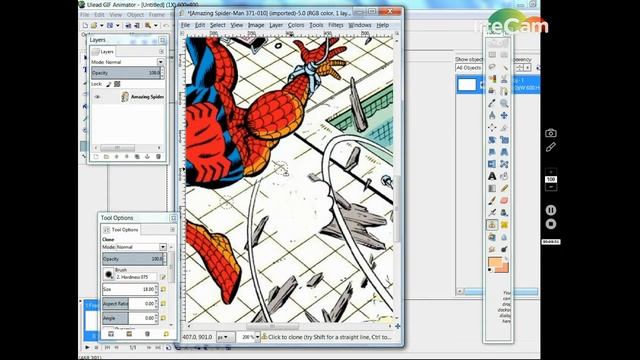
Task: Select the Amazing Spider layer row
Action: (128, 97)
